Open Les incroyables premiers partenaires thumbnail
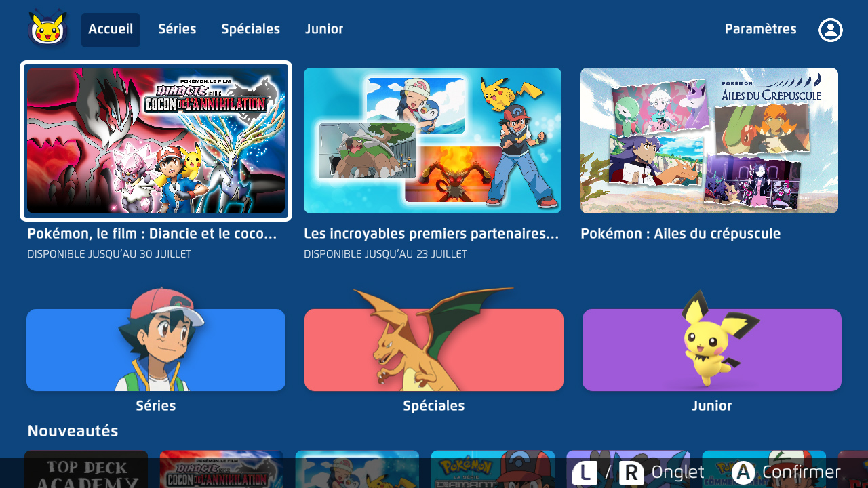 433,141
